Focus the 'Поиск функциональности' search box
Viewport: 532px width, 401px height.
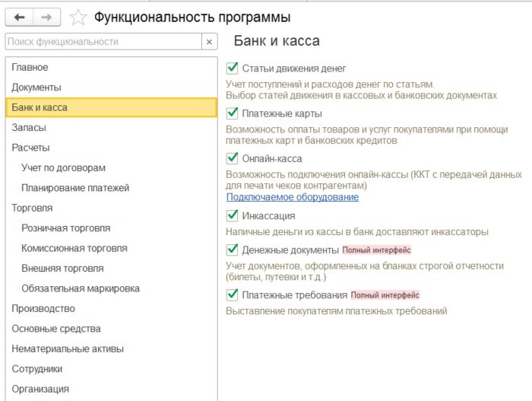(103, 42)
